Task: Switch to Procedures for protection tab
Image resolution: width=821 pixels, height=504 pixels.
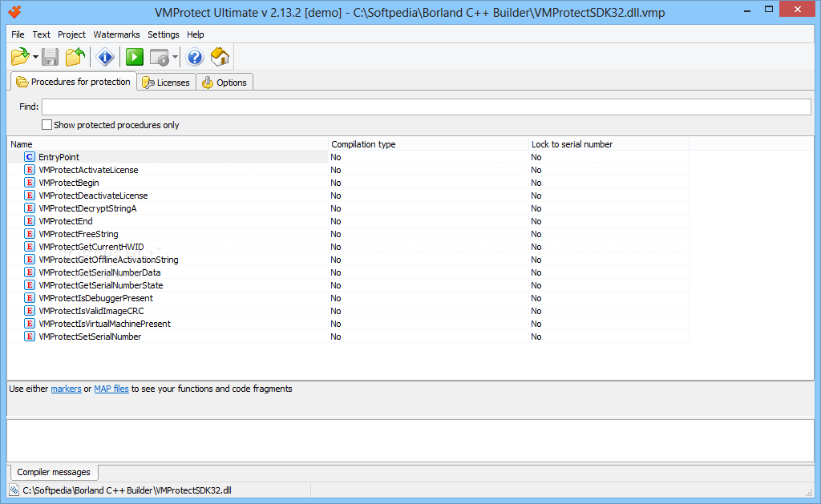Action: click(x=73, y=82)
